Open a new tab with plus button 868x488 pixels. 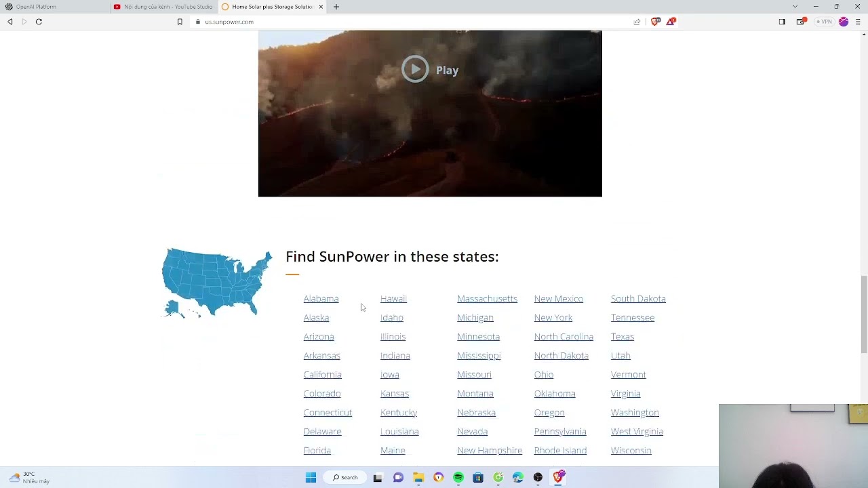336,7
